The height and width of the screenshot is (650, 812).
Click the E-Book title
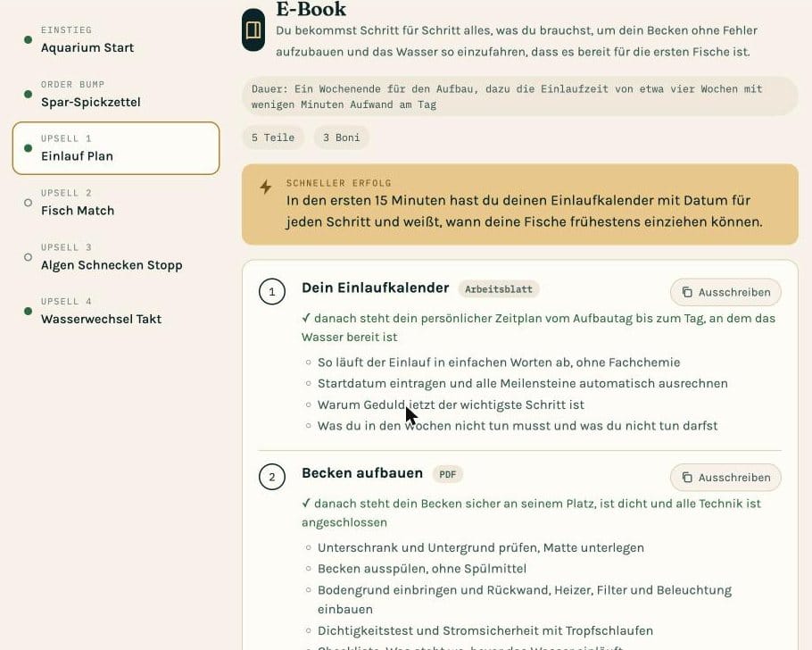tap(311, 9)
